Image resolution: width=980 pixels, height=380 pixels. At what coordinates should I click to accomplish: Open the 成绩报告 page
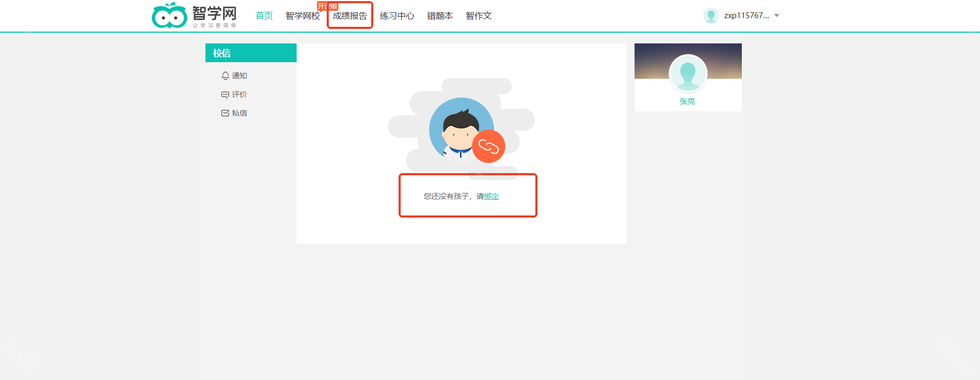350,16
